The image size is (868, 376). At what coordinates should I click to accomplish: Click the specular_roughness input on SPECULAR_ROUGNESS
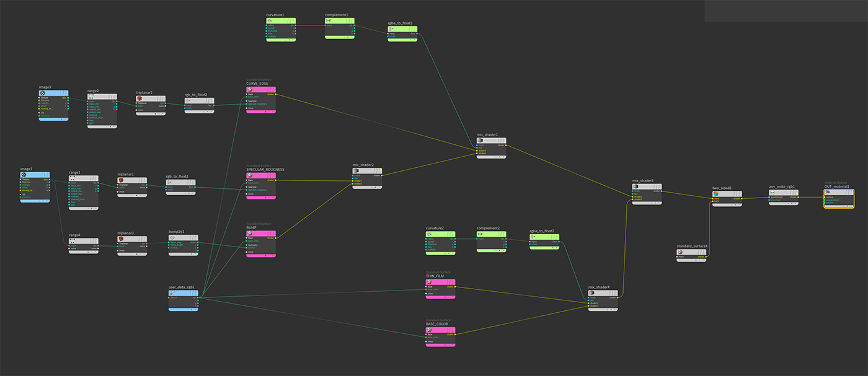[x=247, y=190]
